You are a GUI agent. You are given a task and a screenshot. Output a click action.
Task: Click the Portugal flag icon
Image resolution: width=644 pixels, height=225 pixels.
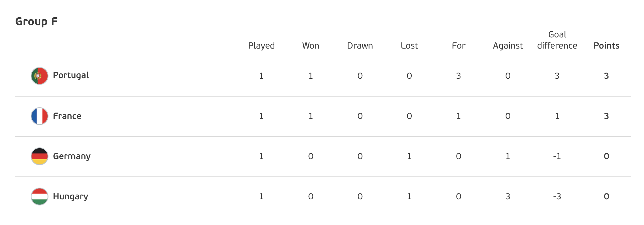(40, 76)
